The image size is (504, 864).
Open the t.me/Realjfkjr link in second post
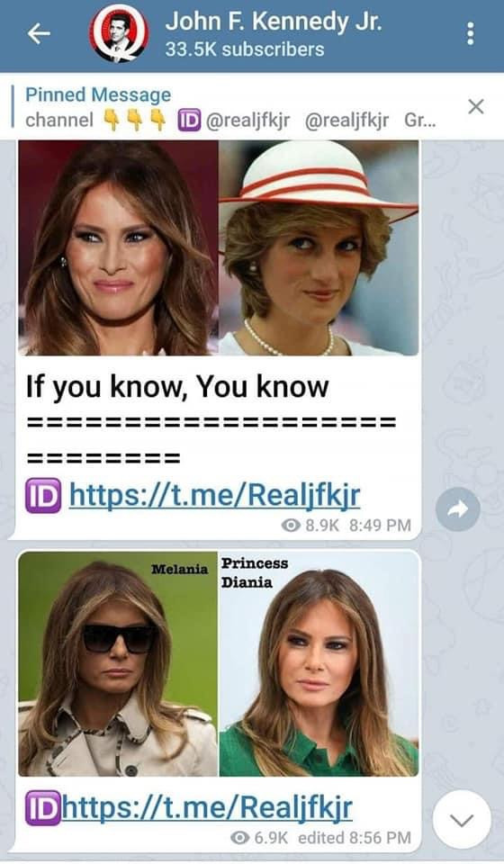coord(207,808)
